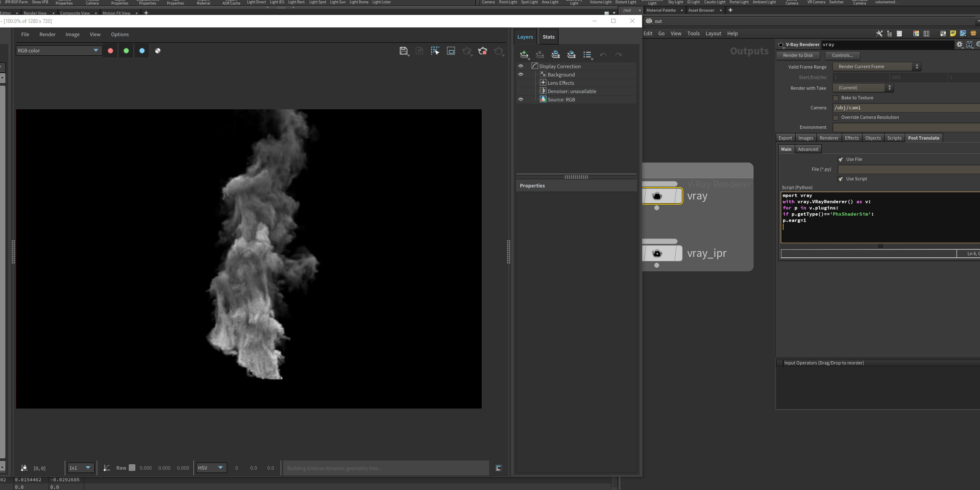Toggle visibility of Background layer

click(521, 74)
